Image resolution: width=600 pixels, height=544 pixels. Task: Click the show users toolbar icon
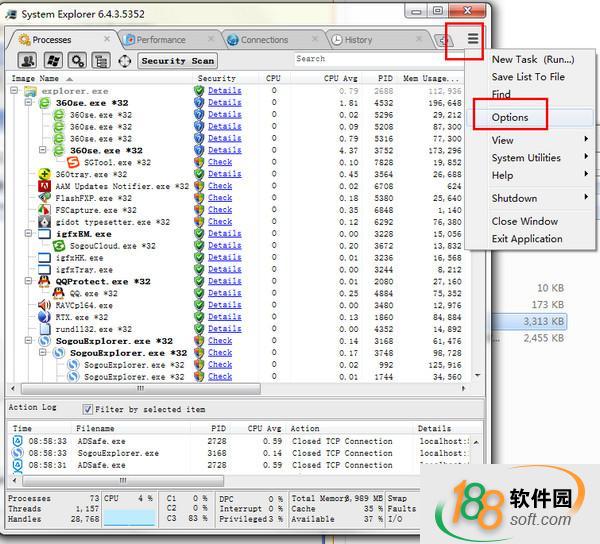26,61
